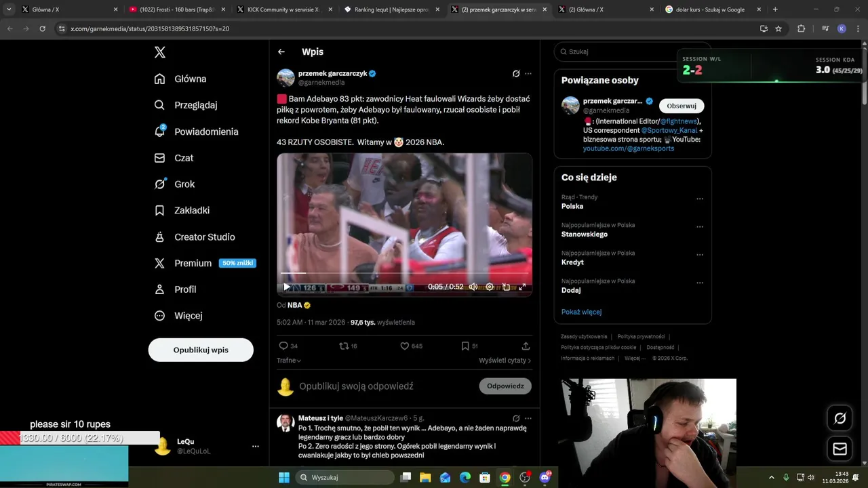Enter video fullscreen mode
Image resolution: width=868 pixels, height=488 pixels.
522,287
